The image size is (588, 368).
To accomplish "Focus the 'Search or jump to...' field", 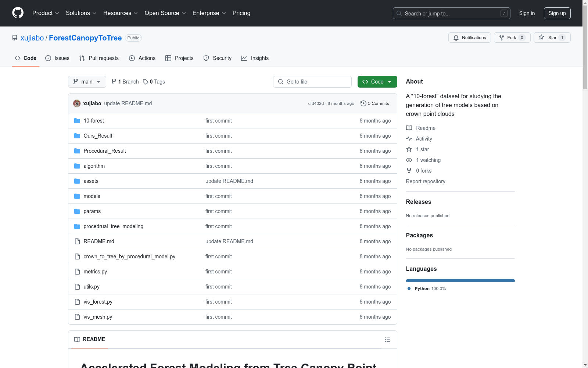I will tap(452, 13).
